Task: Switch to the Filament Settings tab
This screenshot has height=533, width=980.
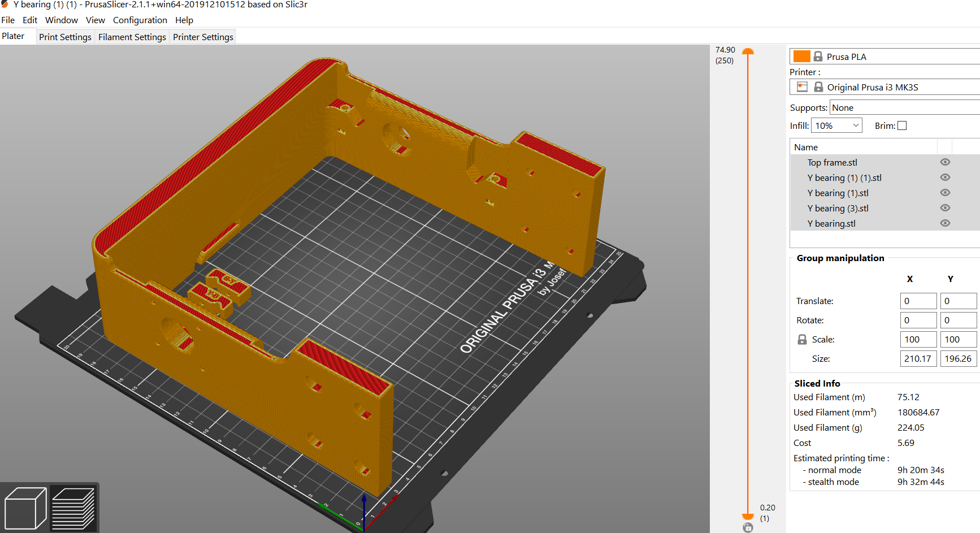Action: point(132,37)
